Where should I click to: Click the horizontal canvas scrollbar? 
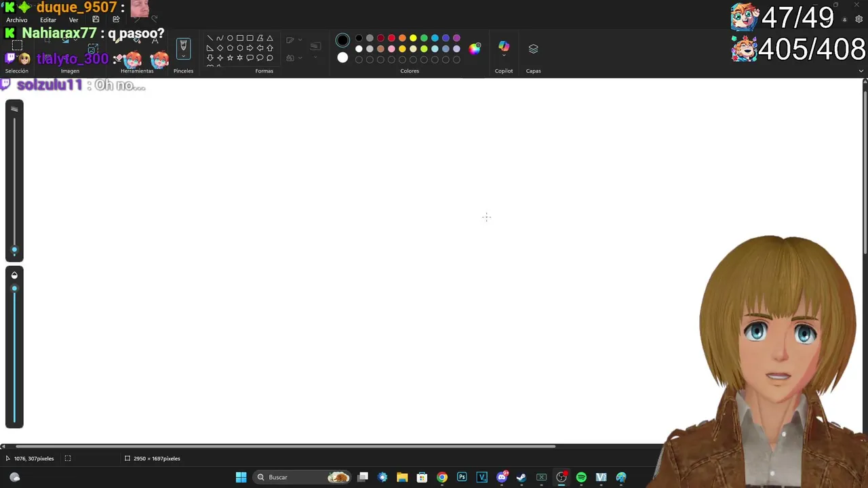(285, 446)
